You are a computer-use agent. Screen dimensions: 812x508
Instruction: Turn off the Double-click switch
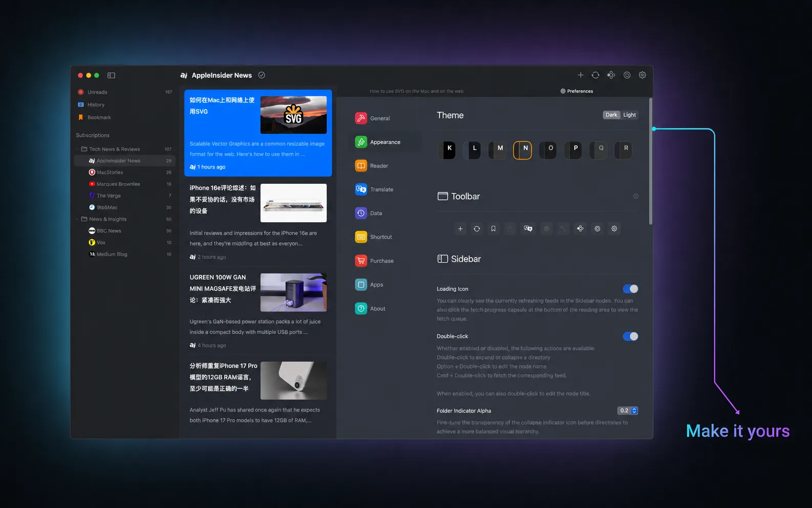tap(630, 336)
